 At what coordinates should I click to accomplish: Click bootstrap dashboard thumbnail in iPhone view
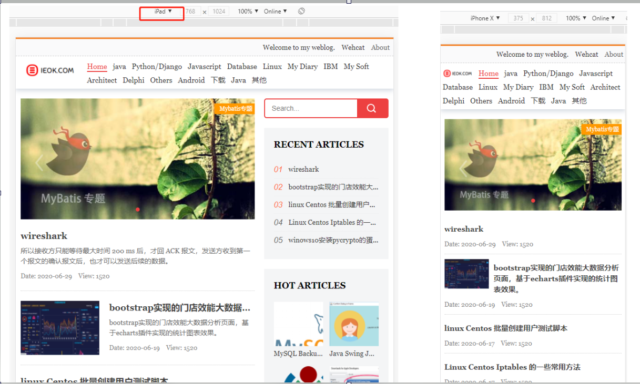[467, 274]
